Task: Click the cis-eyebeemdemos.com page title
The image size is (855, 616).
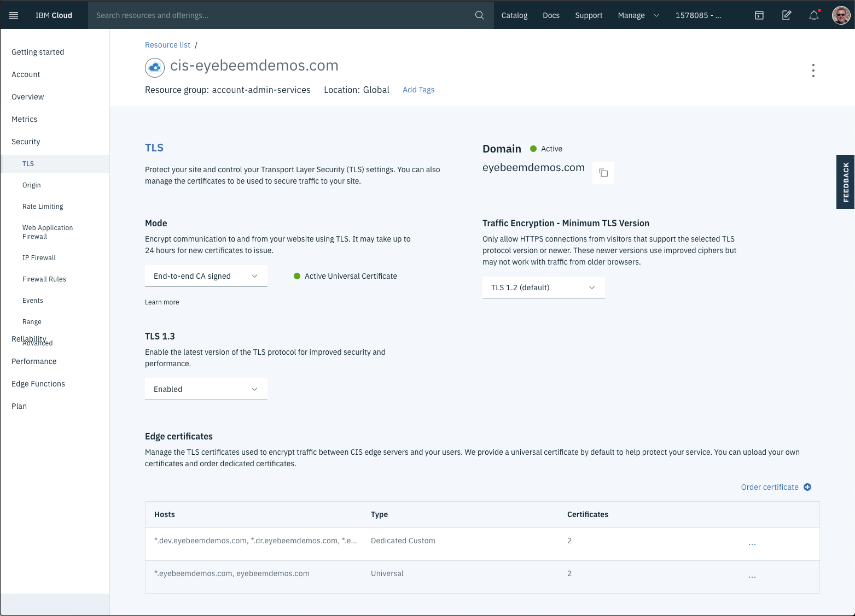Action: [x=254, y=66]
